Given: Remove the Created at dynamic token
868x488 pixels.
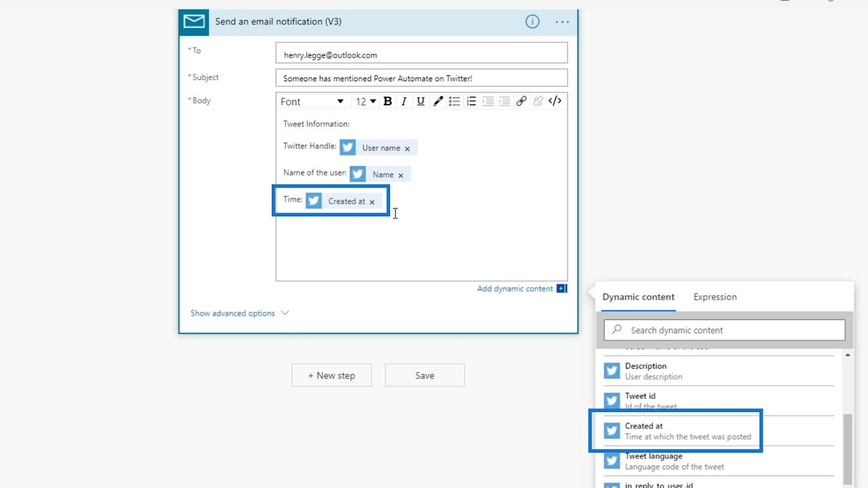Looking at the screenshot, I should pos(372,202).
